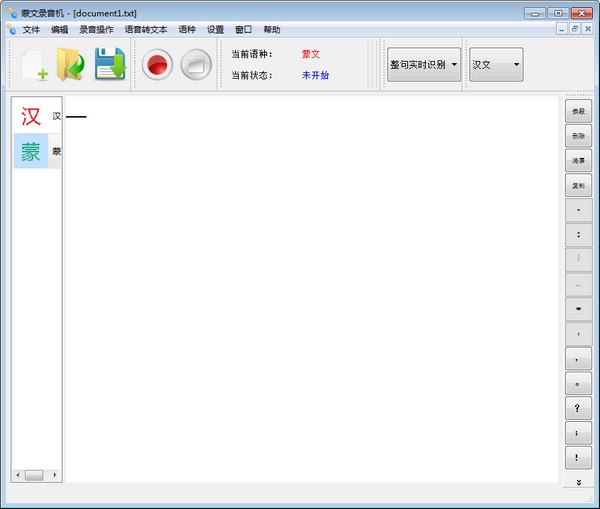Insert comma punctuation from the right panel
Viewport: 600px width, 509px height.
pos(578,359)
